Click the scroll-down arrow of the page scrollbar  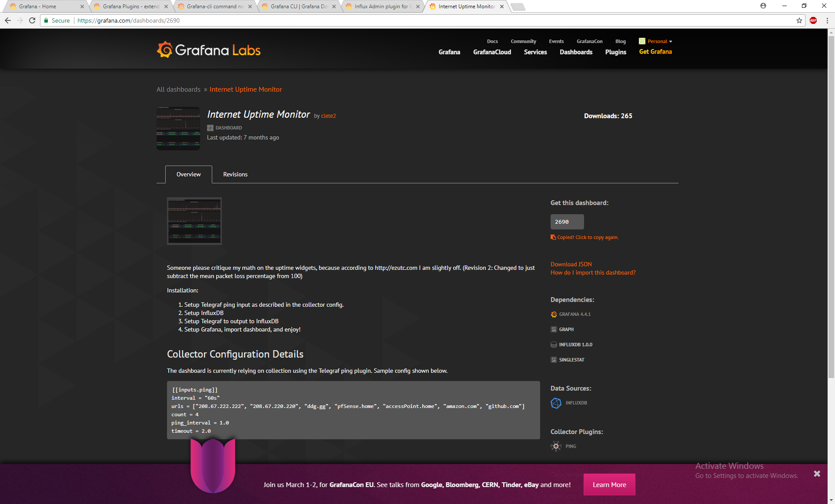point(831,500)
